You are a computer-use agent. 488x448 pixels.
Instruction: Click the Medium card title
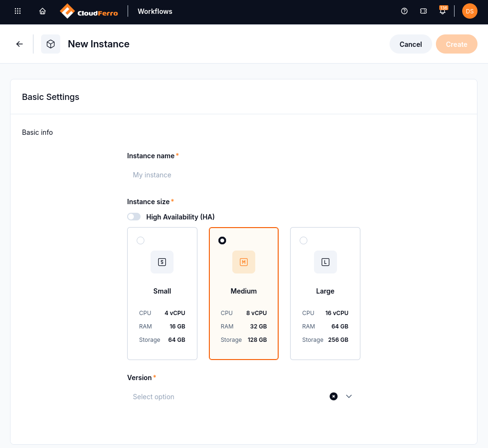tap(244, 291)
